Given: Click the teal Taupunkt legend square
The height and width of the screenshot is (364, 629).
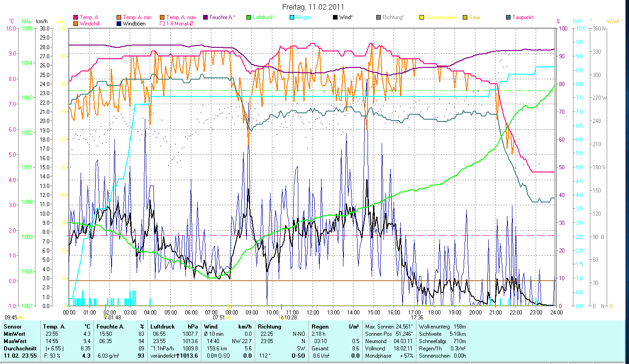Looking at the screenshot, I should coord(508,17).
